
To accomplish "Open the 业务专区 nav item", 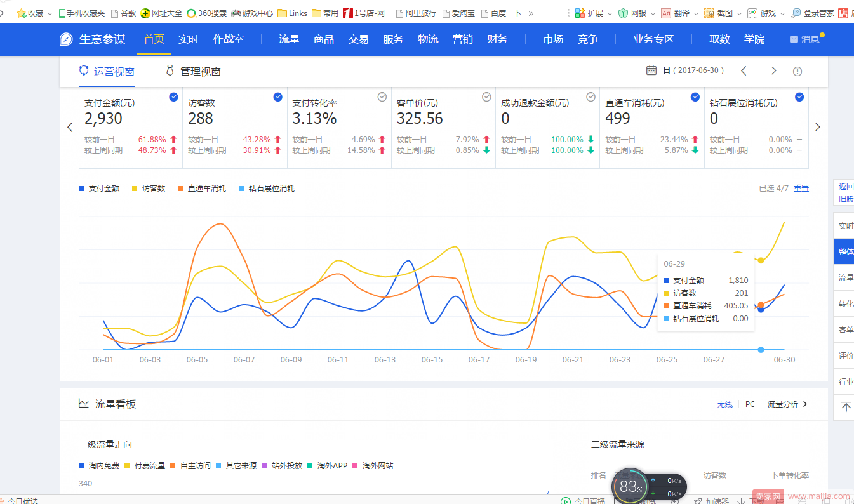I will point(653,39).
